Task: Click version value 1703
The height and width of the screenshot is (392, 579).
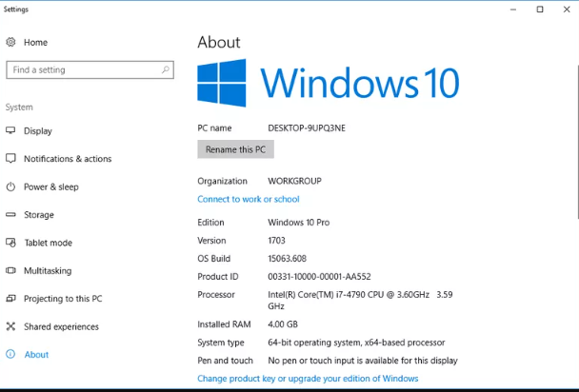Action: [276, 241]
